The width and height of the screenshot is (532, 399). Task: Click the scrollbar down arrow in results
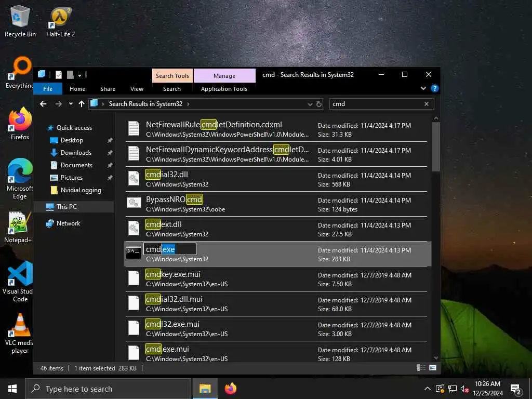click(x=436, y=358)
